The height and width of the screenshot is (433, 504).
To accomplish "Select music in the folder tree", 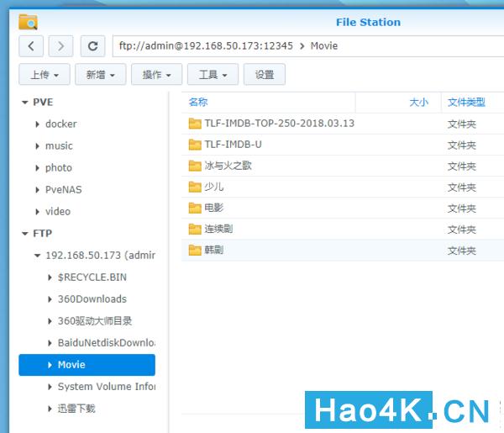I will pos(59,145).
